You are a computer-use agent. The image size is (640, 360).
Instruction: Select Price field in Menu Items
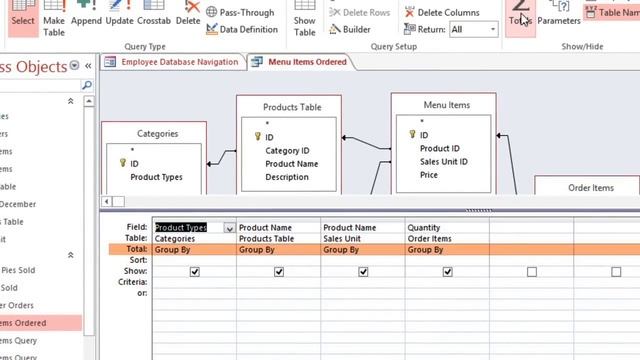click(x=429, y=175)
